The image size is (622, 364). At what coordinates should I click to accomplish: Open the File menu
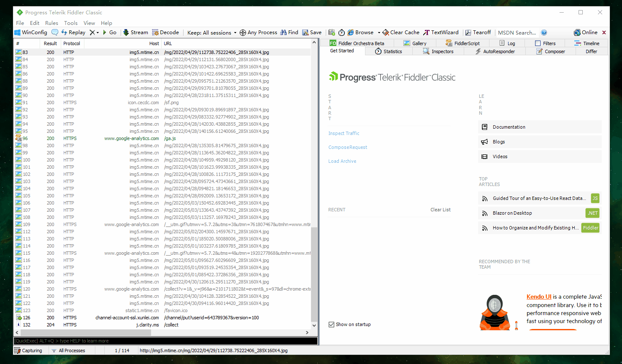[x=20, y=23]
